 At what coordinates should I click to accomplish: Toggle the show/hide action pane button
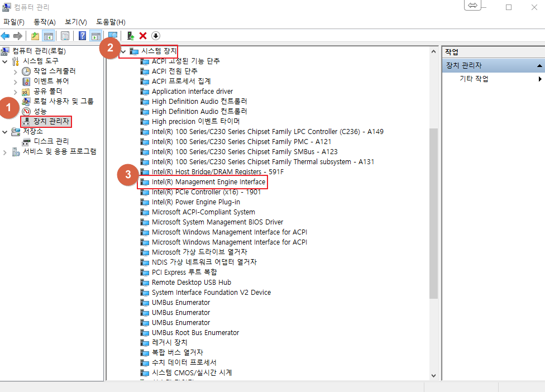click(x=96, y=36)
